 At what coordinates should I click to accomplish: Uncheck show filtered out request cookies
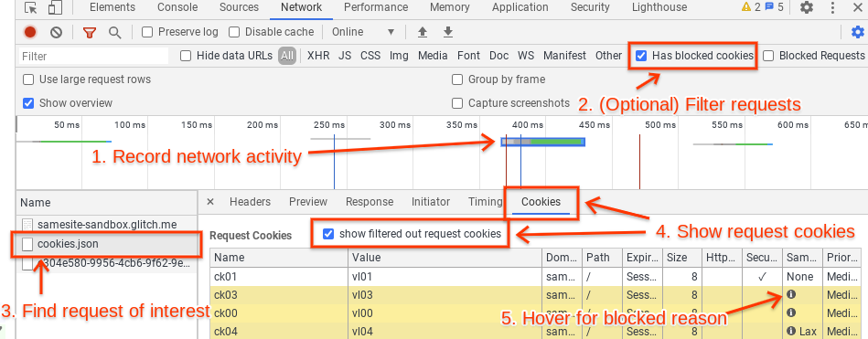point(328,234)
